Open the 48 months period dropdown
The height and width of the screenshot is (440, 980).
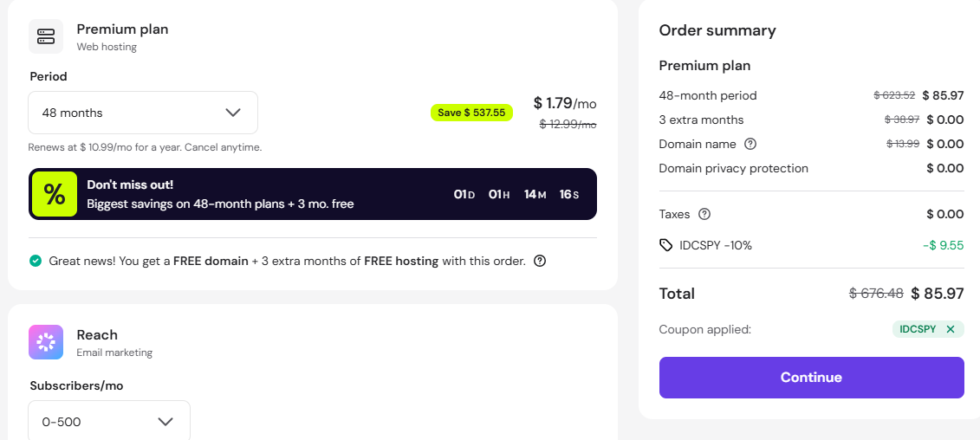coord(143,113)
